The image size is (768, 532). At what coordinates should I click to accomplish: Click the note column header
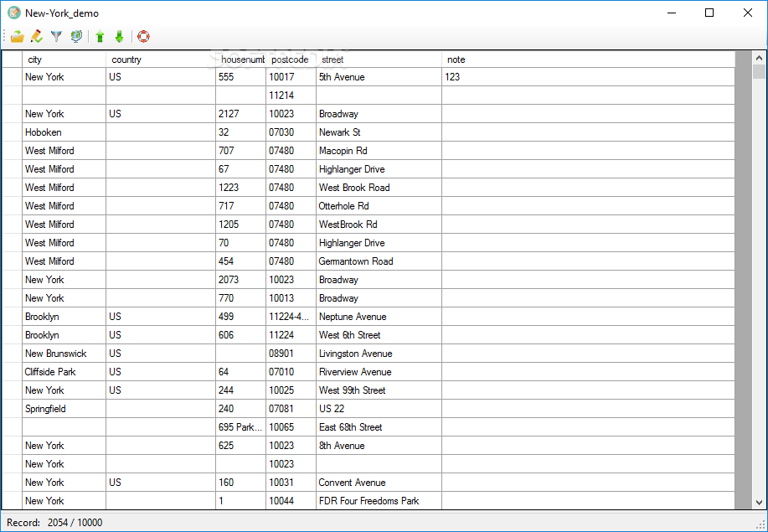click(588, 59)
